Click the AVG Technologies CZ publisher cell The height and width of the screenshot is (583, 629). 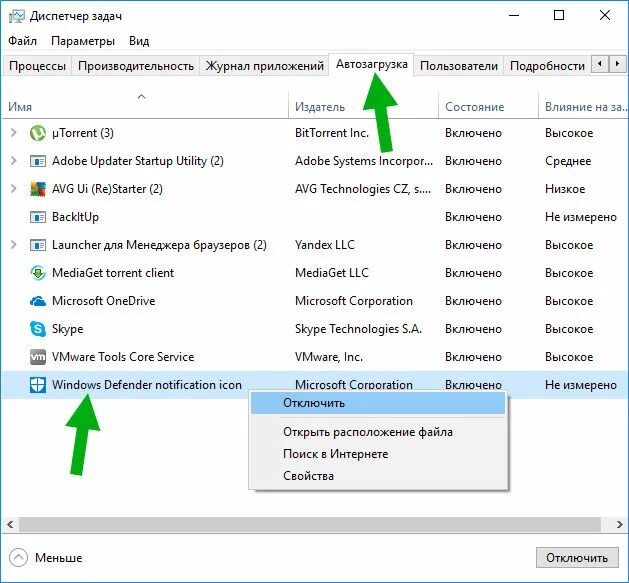click(x=363, y=189)
